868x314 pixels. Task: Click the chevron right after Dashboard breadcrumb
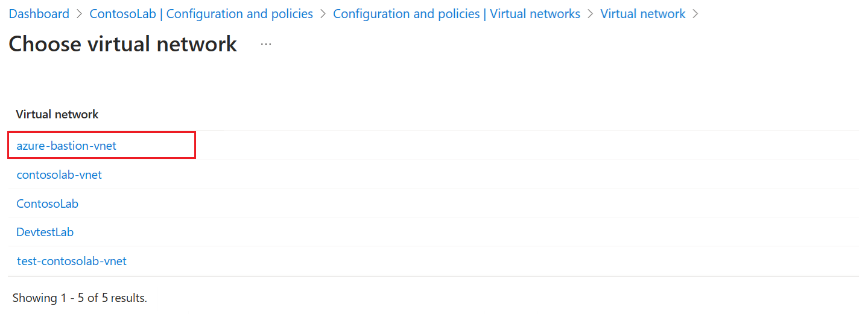(80, 13)
